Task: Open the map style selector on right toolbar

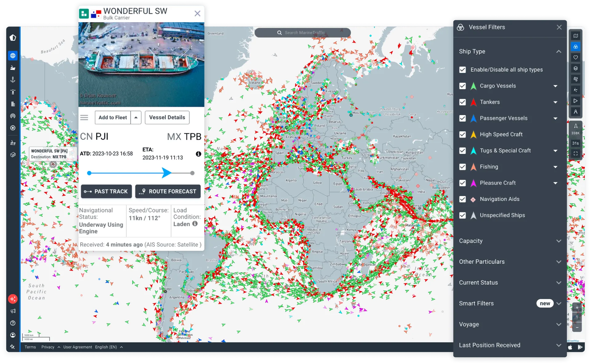Action: point(576,35)
